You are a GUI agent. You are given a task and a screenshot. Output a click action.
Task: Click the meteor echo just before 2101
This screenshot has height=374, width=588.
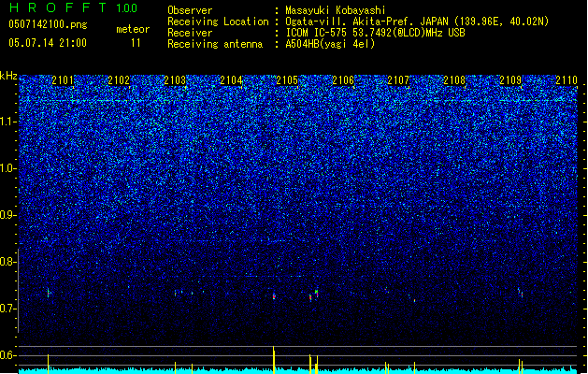pos(49,293)
